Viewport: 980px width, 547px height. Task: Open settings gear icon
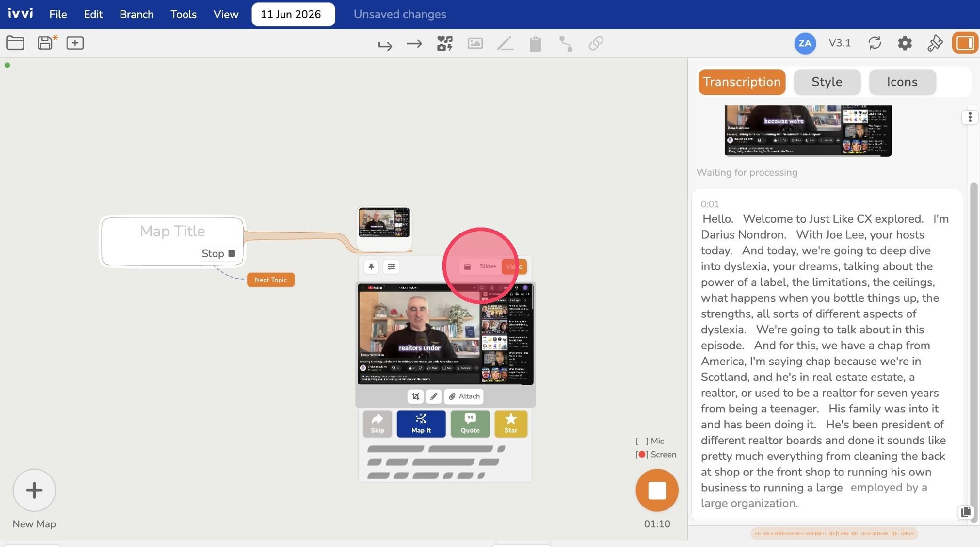point(904,43)
